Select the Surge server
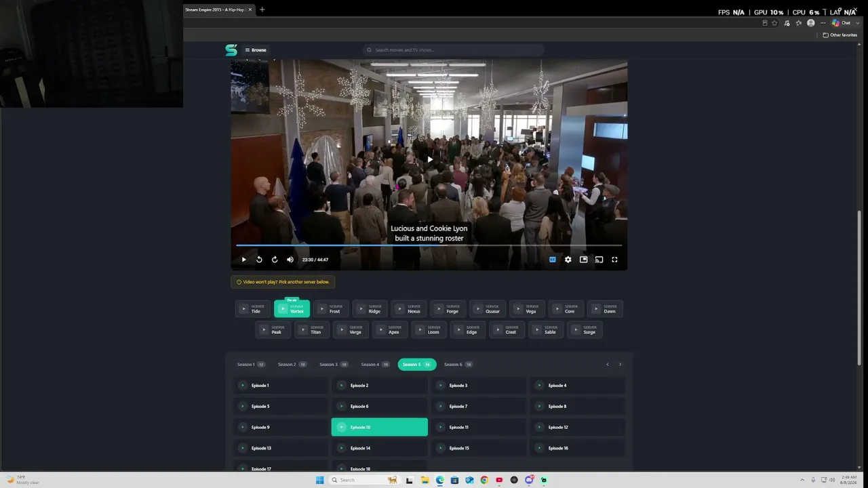868x488 pixels. 585,330
